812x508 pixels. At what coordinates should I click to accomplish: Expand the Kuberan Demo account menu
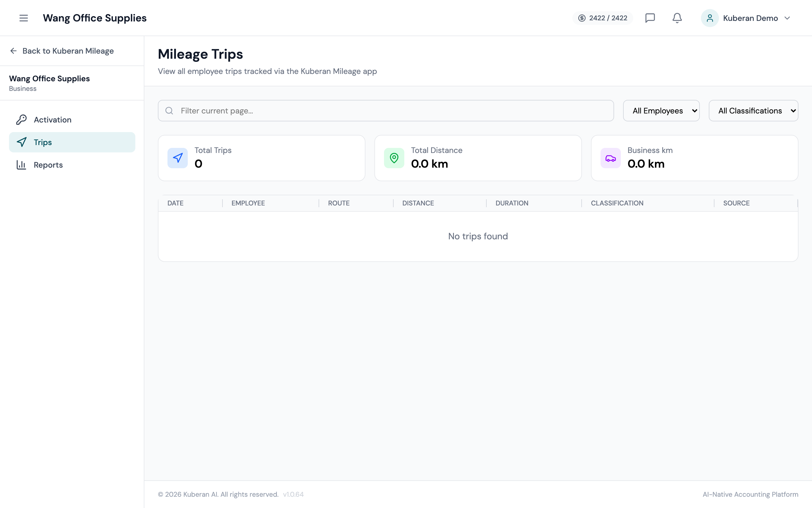coord(746,18)
